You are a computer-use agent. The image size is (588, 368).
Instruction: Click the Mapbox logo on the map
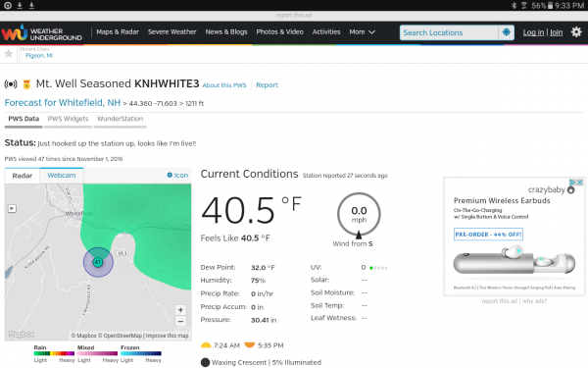pyautogui.click(x=22, y=335)
